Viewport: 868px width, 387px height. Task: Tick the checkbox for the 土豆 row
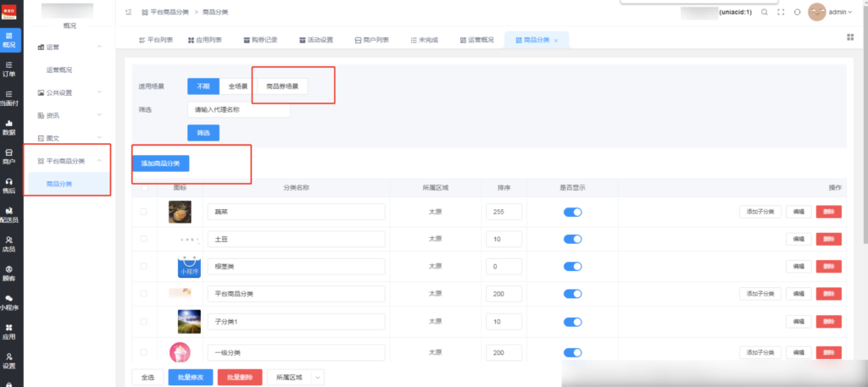[144, 239]
